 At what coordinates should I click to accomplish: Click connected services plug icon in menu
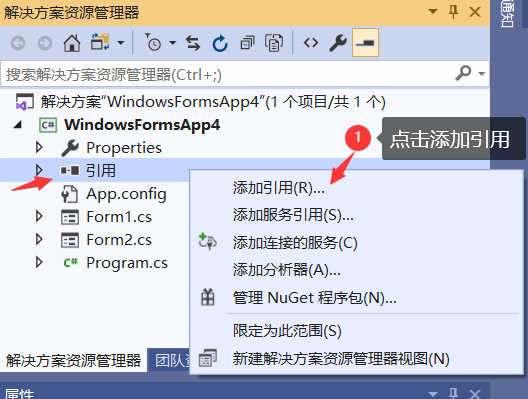point(207,241)
